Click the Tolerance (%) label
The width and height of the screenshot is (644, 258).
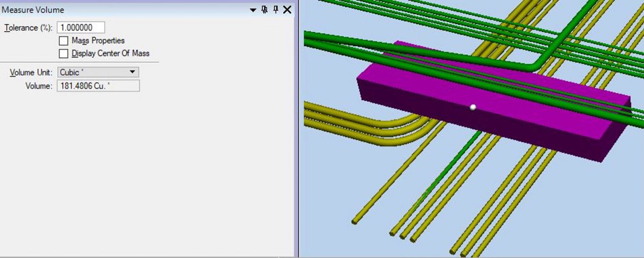tap(28, 28)
